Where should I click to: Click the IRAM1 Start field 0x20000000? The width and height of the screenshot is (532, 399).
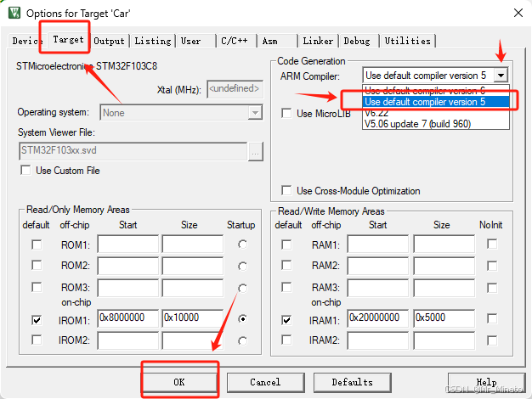(x=377, y=318)
